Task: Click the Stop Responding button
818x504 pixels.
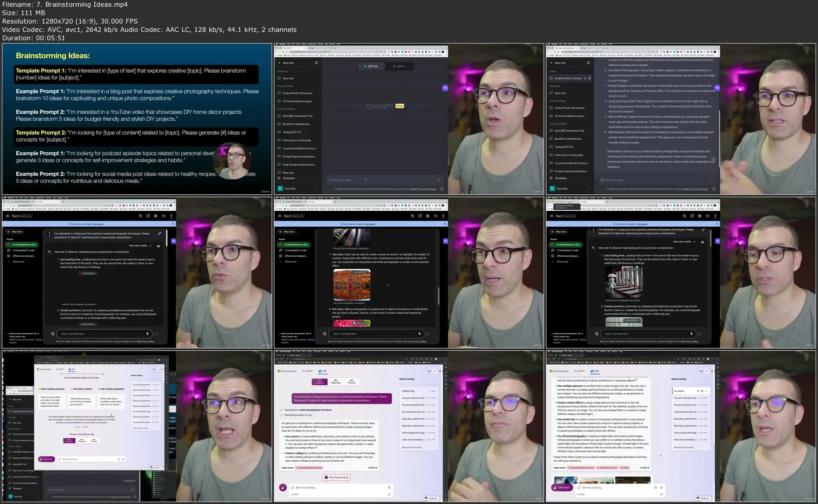Action: click(336, 477)
